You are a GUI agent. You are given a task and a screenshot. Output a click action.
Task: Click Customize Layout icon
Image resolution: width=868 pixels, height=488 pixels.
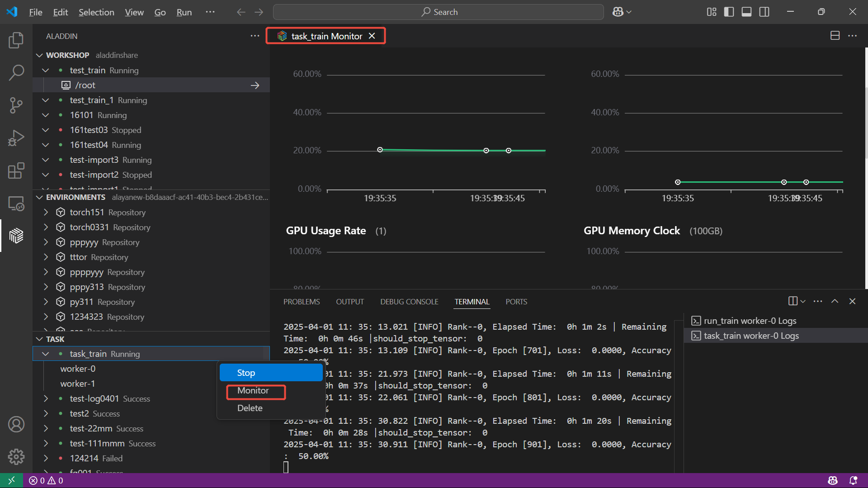click(x=712, y=12)
